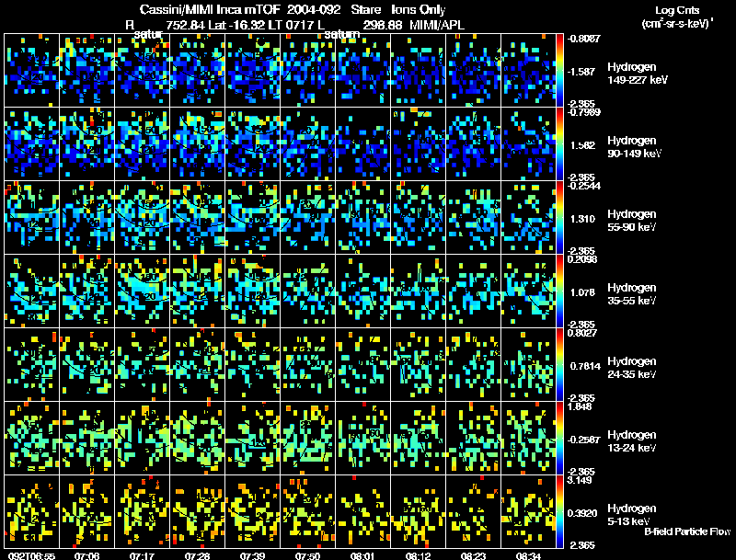Click the 'Hydrogen 90-149 keV' row label
736x560 pixels.
pos(634,147)
